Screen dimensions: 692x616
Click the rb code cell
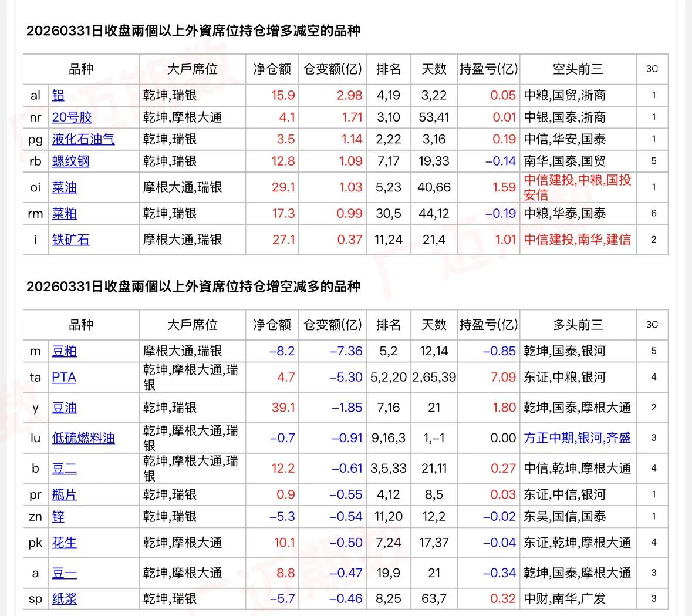pyautogui.click(x=35, y=161)
